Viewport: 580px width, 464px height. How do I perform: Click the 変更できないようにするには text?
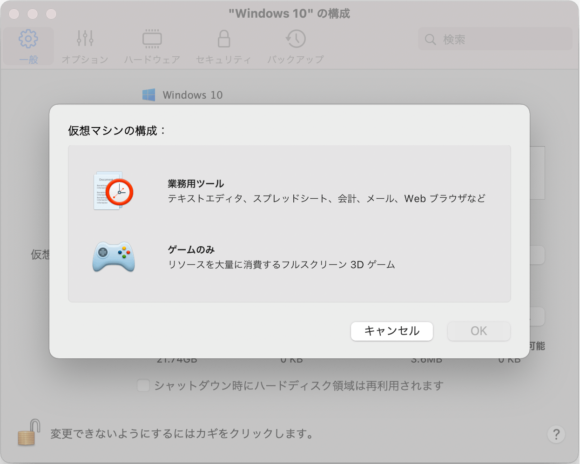click(x=182, y=433)
